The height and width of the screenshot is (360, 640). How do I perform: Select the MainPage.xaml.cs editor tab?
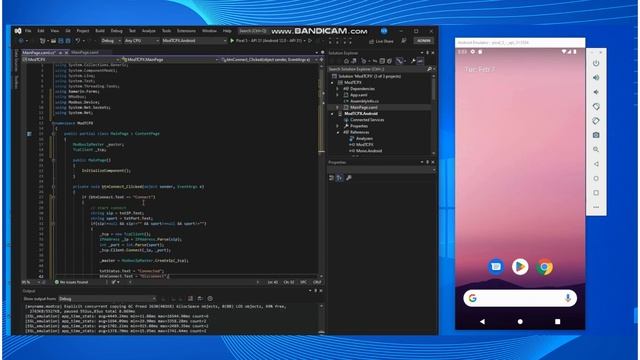tap(39, 53)
